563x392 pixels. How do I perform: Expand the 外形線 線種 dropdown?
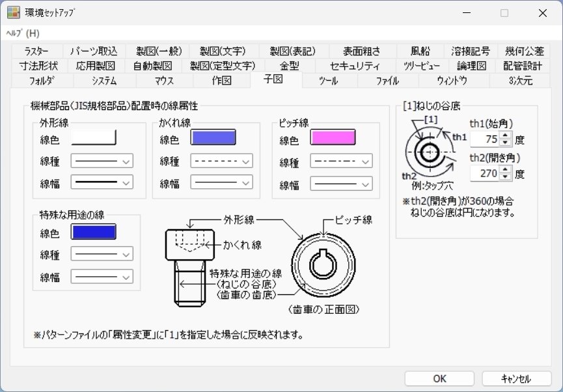click(x=102, y=161)
